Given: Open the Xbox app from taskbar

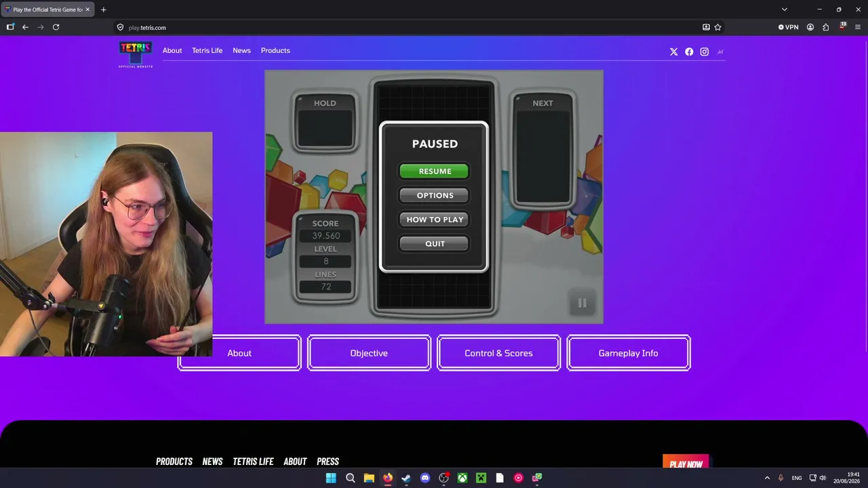Looking at the screenshot, I should pos(462,478).
